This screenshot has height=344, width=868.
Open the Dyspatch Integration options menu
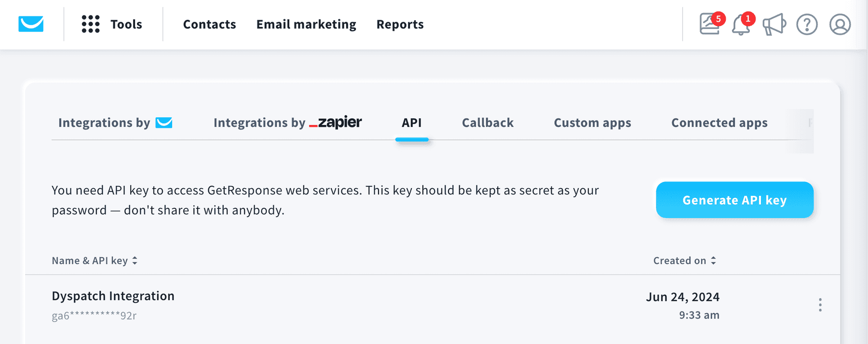pos(820,304)
